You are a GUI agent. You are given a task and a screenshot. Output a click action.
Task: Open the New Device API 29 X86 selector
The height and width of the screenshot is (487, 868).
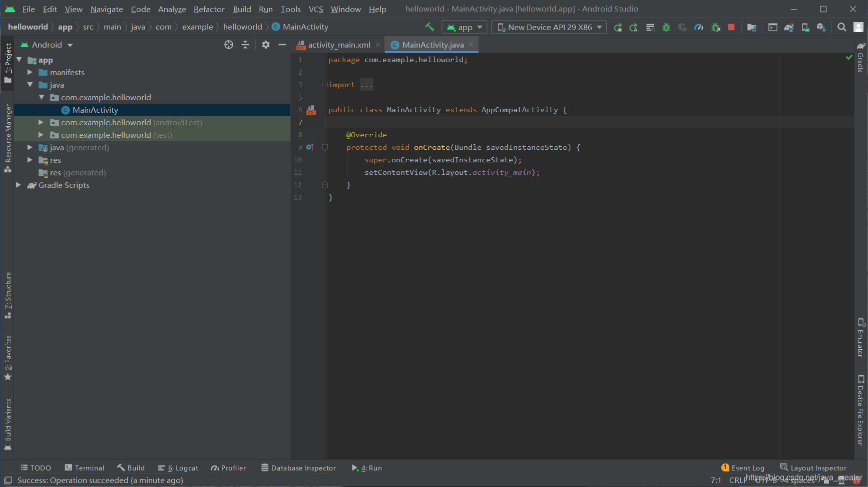[x=549, y=27]
